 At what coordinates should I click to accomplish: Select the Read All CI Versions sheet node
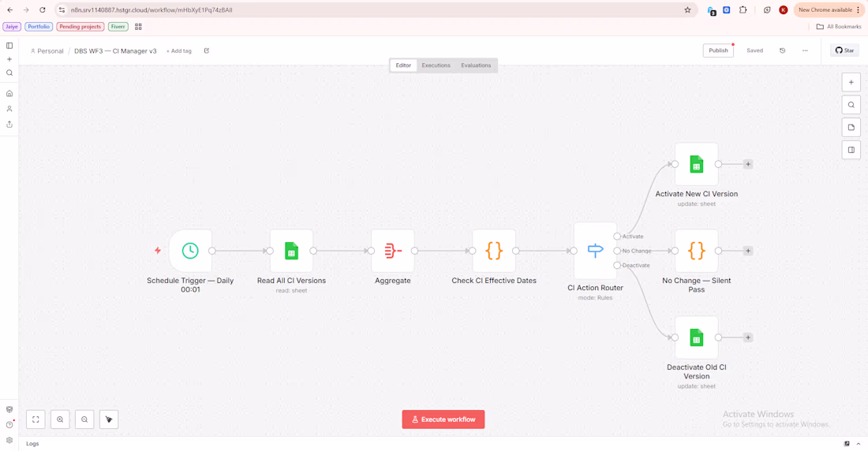(291, 251)
